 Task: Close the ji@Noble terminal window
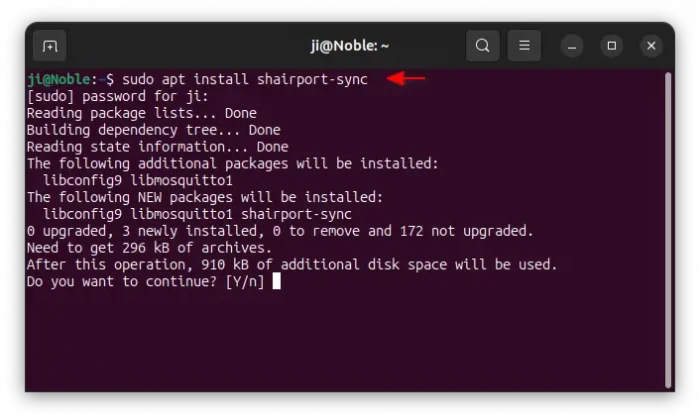651,46
